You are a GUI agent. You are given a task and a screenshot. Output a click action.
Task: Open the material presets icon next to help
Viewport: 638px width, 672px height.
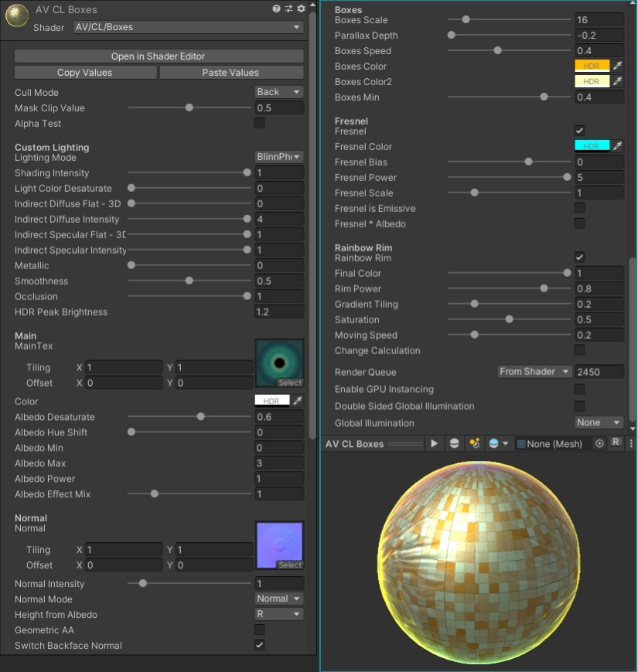289,9
